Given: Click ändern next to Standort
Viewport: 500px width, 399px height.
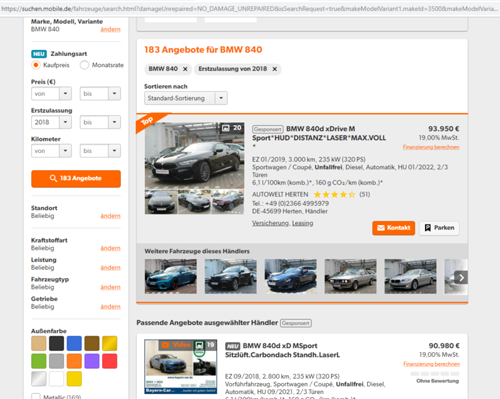Looking at the screenshot, I should pos(110,216).
